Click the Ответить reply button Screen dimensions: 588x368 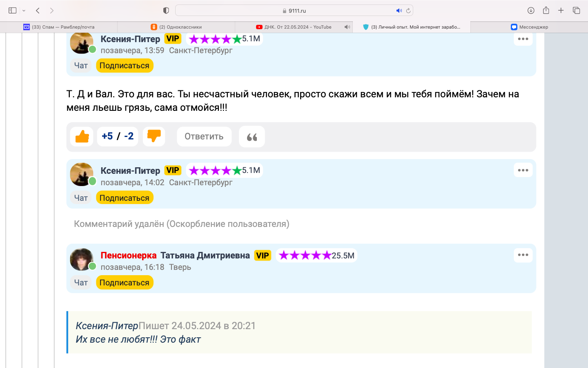pyautogui.click(x=204, y=137)
